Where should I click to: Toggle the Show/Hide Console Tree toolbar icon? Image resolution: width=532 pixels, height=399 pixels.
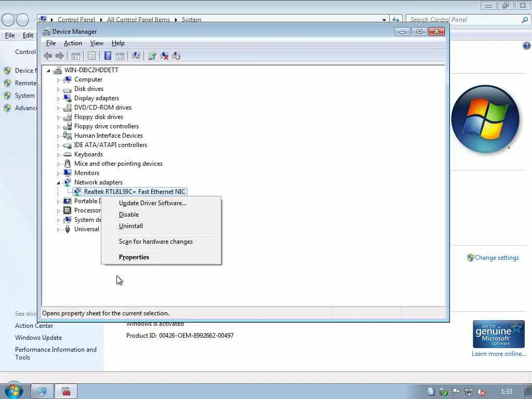(x=76, y=56)
